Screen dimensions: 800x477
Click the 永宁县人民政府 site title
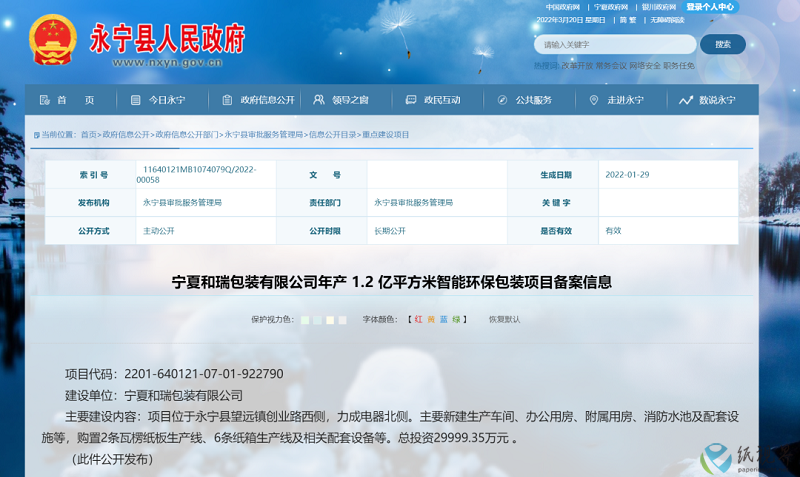(167, 38)
